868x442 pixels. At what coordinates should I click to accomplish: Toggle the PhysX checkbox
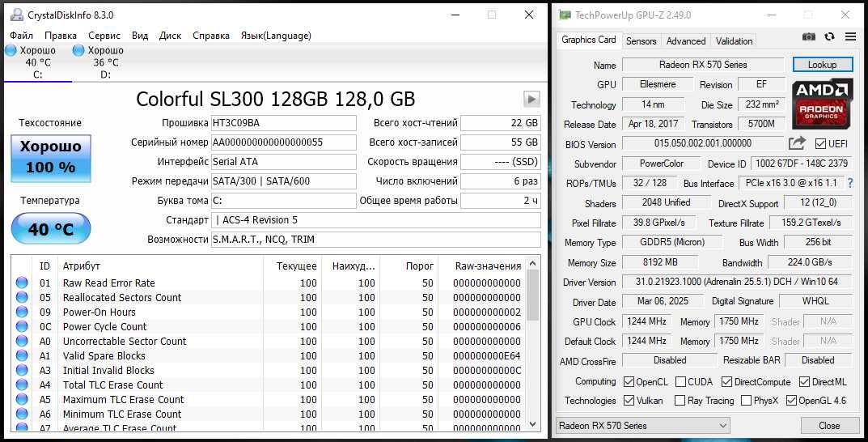click(746, 401)
